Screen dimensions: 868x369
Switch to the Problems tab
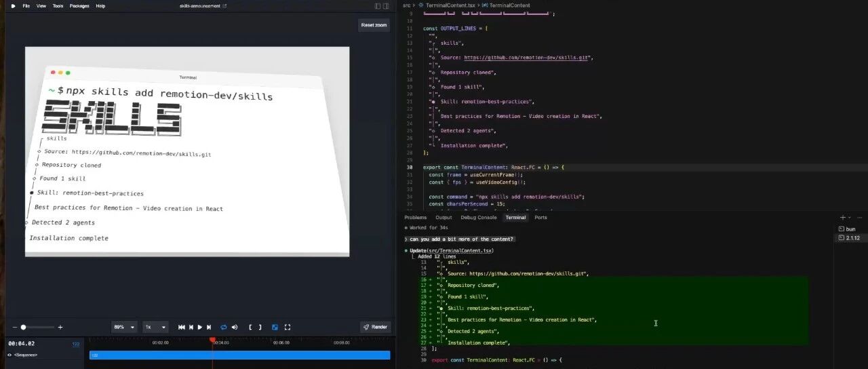pos(416,218)
